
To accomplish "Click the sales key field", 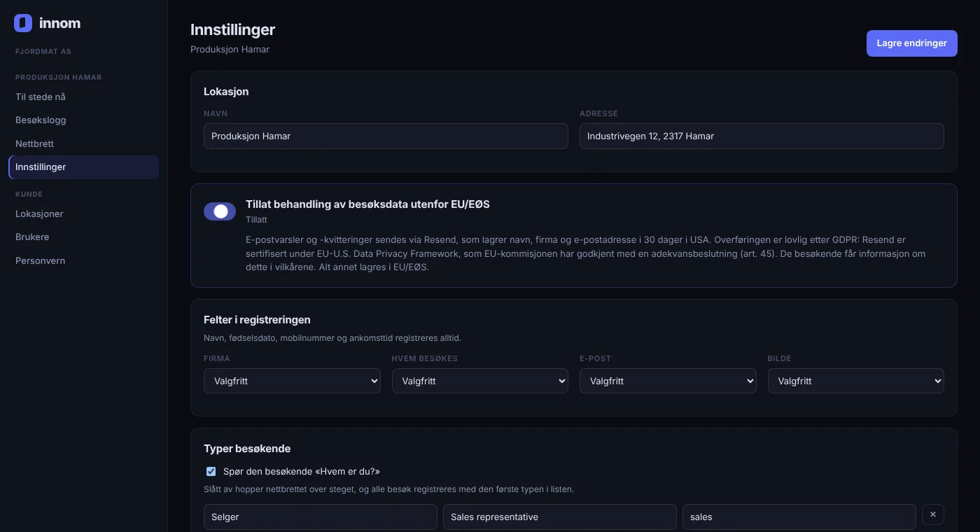I will pyautogui.click(x=799, y=517).
